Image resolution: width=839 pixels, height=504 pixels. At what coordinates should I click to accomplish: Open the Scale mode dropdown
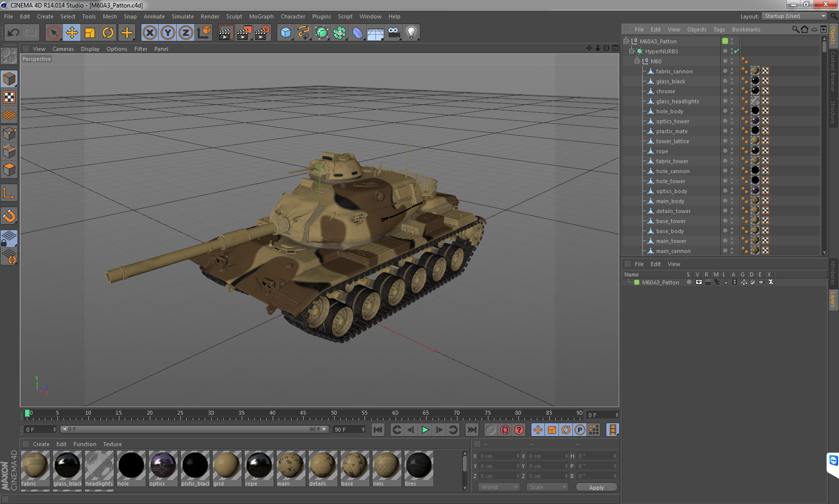coord(547,487)
